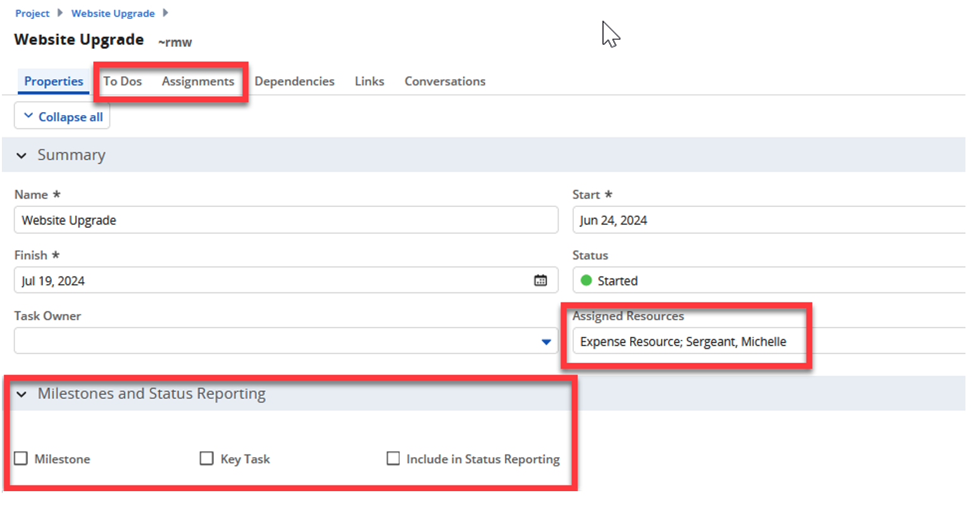Click the Status field showing Started
The image size is (980, 507).
pos(769,280)
